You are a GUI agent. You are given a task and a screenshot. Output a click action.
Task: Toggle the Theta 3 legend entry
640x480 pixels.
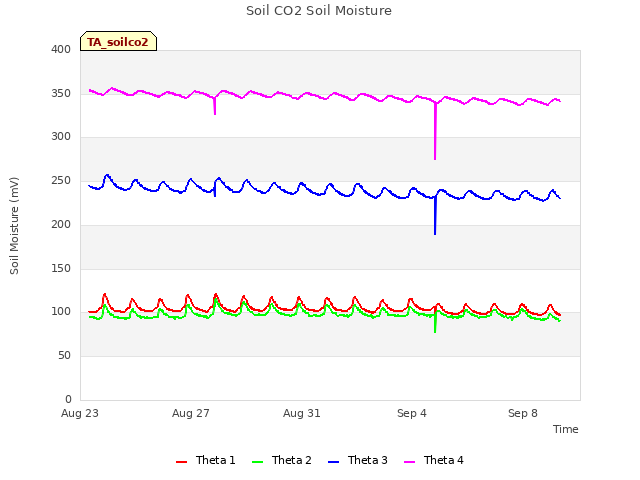[358, 460]
